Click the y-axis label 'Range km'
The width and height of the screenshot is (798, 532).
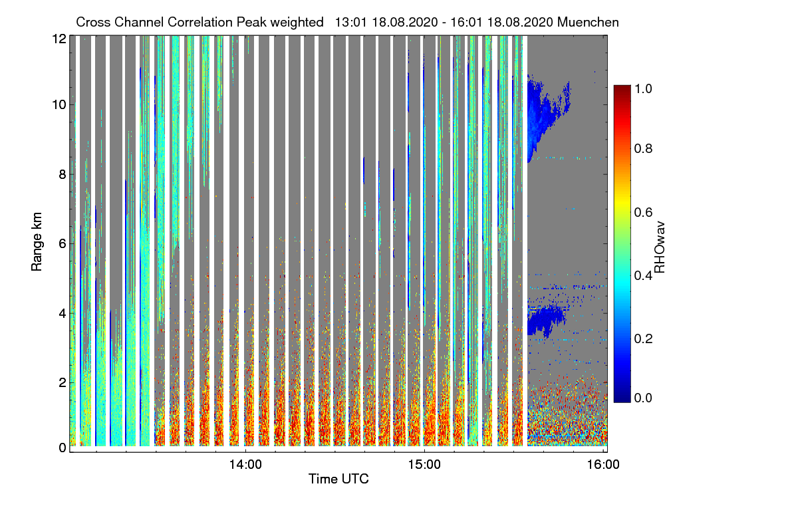pyautogui.click(x=37, y=242)
